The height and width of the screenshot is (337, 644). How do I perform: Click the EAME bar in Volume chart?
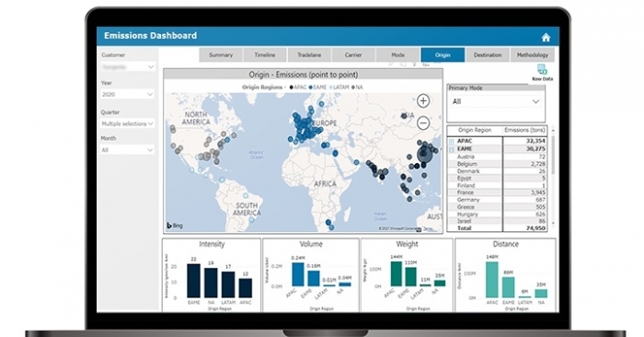pos(314,279)
